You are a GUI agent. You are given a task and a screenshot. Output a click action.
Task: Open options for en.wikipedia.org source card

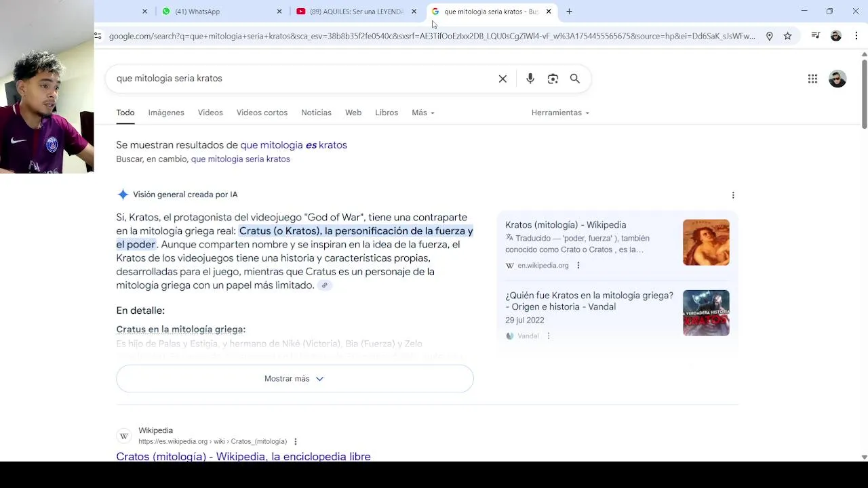click(x=578, y=266)
